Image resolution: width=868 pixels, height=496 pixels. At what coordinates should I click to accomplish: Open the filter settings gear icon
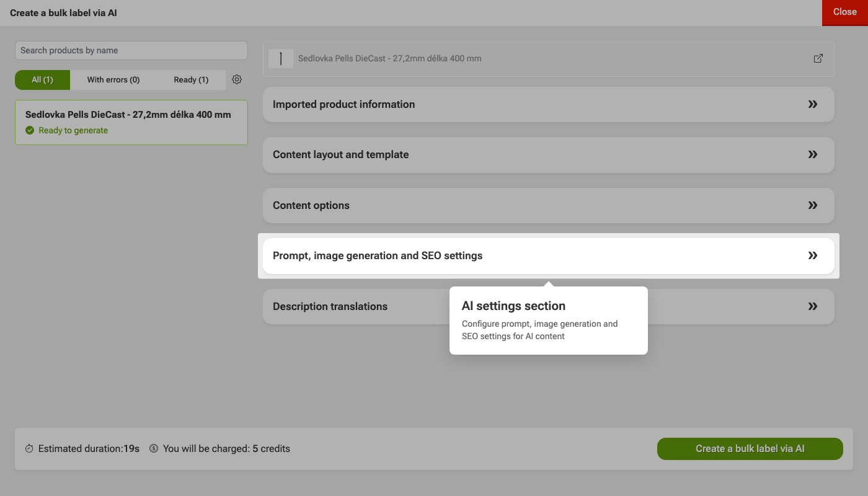click(x=237, y=79)
